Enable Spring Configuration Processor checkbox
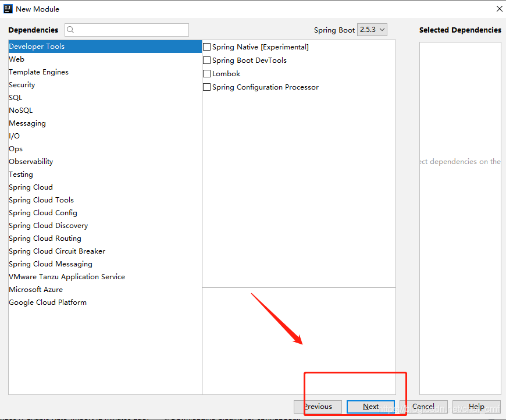Image resolution: width=506 pixels, height=420 pixels. click(x=207, y=87)
